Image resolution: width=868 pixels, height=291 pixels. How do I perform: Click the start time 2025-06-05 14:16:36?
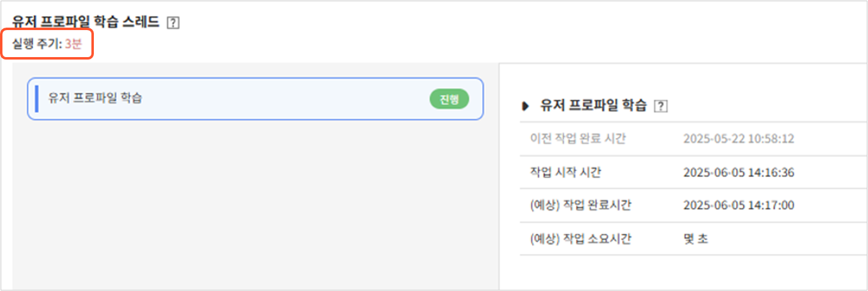739,173
